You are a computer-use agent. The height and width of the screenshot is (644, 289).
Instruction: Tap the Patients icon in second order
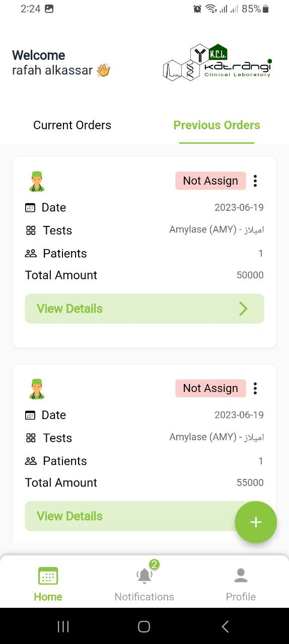coord(31,461)
